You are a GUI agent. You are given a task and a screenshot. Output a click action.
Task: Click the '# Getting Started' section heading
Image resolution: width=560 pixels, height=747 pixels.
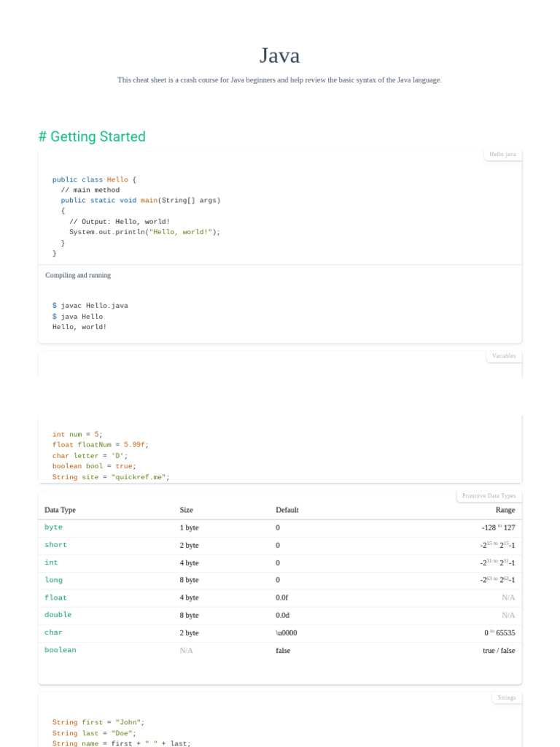point(92,136)
